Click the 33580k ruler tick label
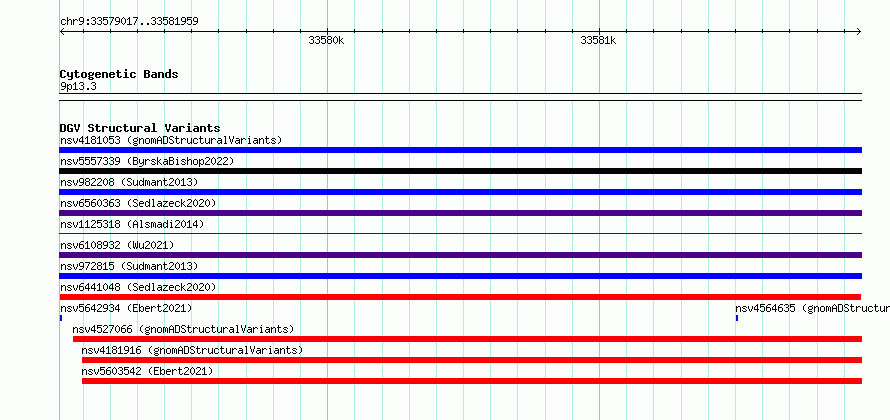The width and height of the screenshot is (890, 420). pyautogui.click(x=326, y=41)
